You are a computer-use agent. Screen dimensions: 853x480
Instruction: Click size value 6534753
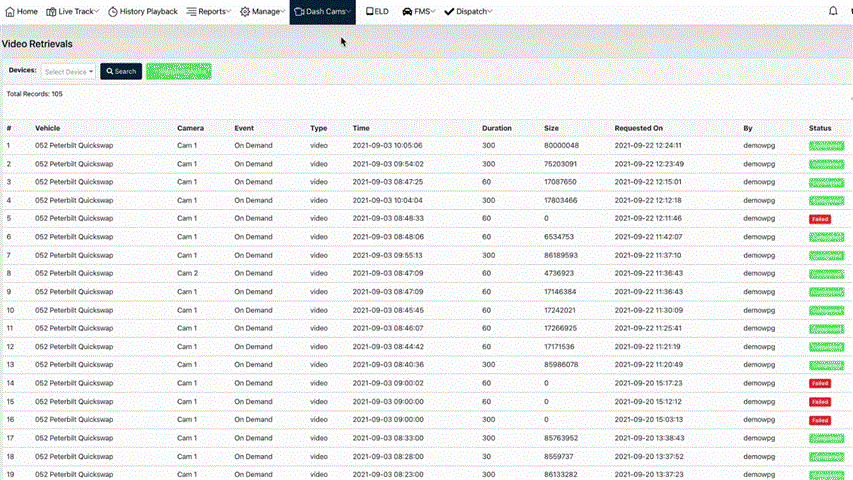559,237
